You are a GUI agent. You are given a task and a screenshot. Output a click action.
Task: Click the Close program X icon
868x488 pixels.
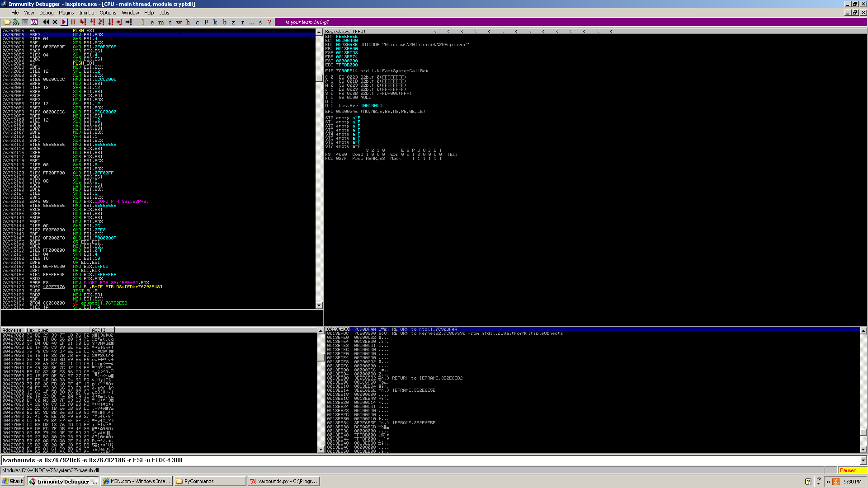[55, 22]
